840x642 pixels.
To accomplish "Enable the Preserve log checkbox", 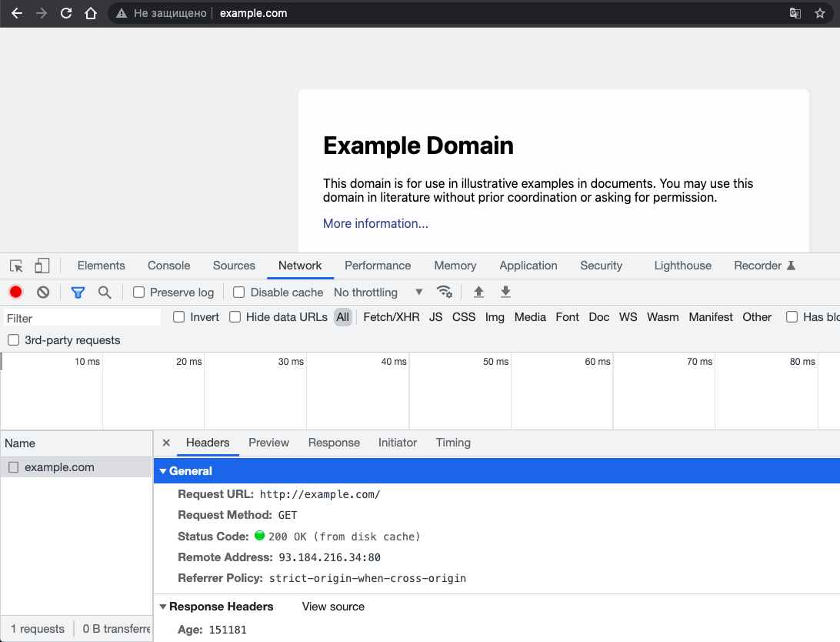I will point(139,293).
